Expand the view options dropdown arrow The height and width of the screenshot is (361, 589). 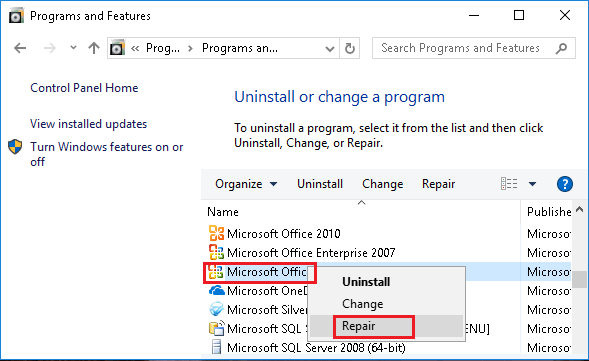pos(532,184)
